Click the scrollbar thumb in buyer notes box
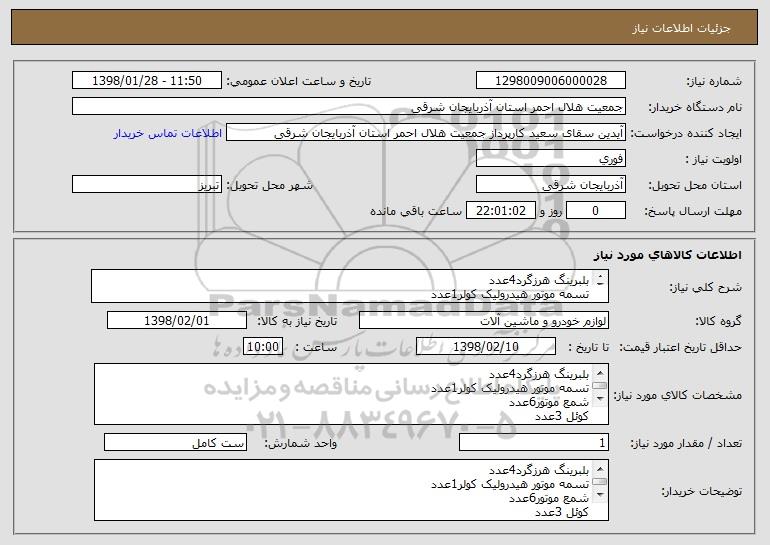The height and width of the screenshot is (545, 770). point(600,482)
